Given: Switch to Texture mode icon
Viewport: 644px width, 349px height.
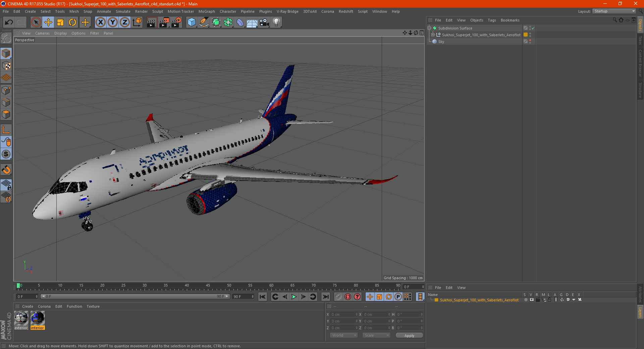Looking at the screenshot, I should click(6, 66).
